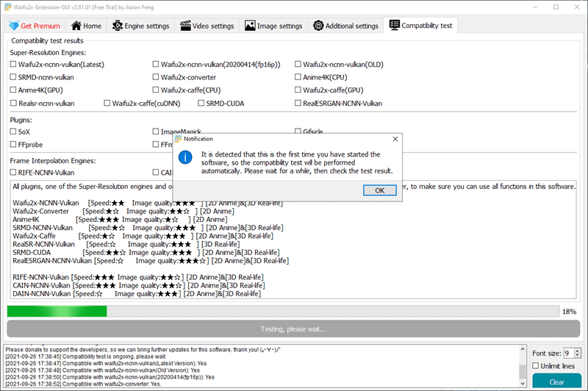Tick the Anime4K(CPU) checkbox
This screenshot has width=588, height=391.
tap(298, 77)
